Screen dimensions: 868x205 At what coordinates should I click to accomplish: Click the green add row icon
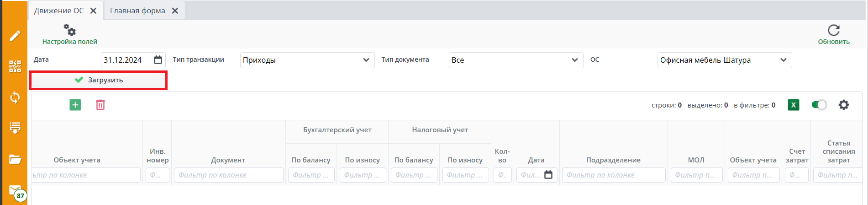(x=75, y=105)
